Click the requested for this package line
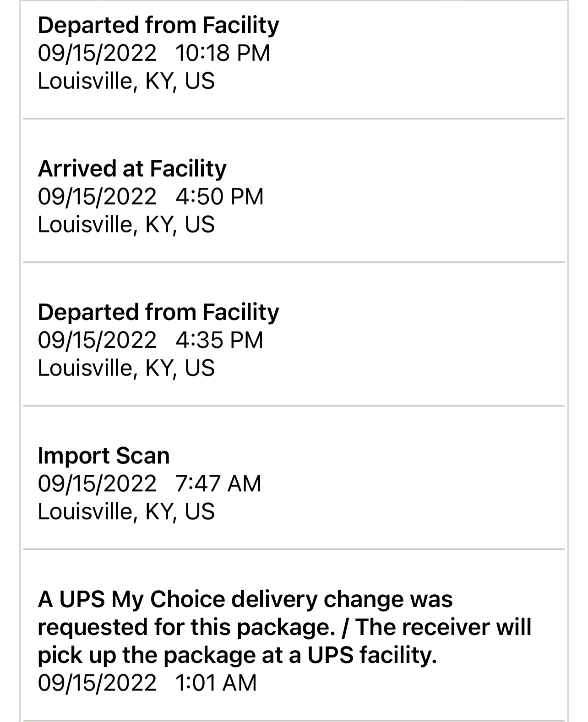This screenshot has width=588, height=722. [284, 627]
